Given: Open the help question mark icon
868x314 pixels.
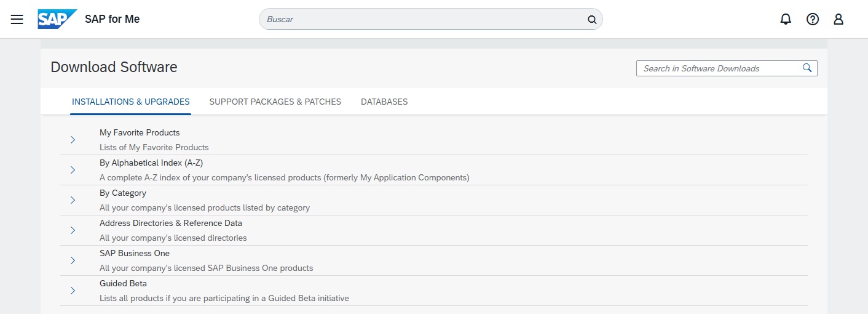Looking at the screenshot, I should point(813,19).
